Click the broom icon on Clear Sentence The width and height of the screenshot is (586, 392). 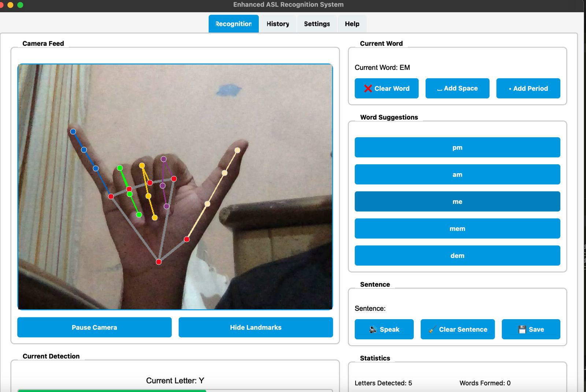coord(433,329)
